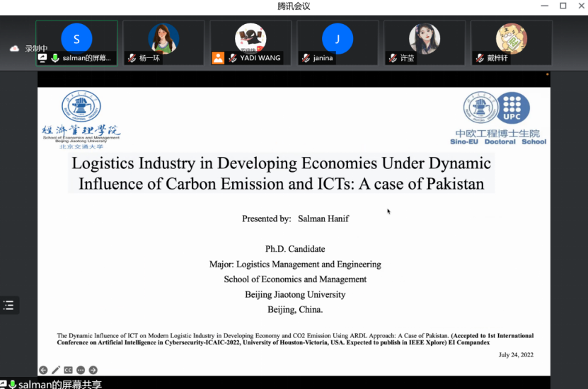Open the more options ellipsis on slide
Screen dimensions: 588x389
(81, 371)
